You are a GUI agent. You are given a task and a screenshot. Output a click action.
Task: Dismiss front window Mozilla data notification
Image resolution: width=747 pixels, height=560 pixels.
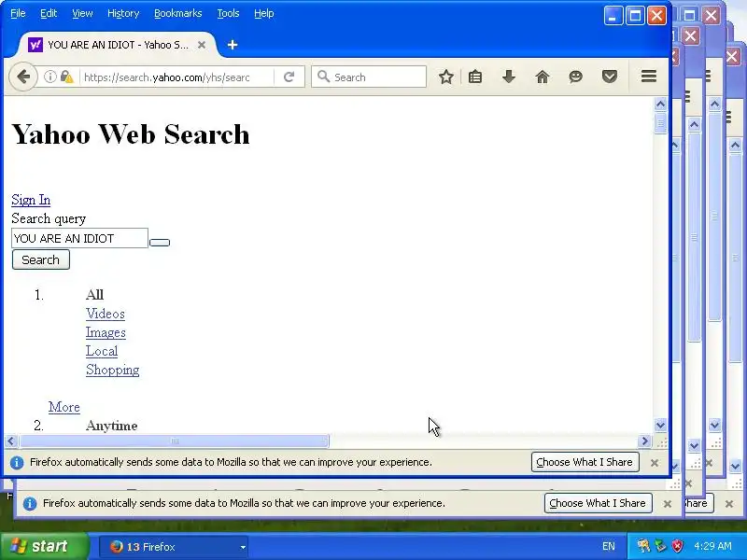[x=655, y=463]
